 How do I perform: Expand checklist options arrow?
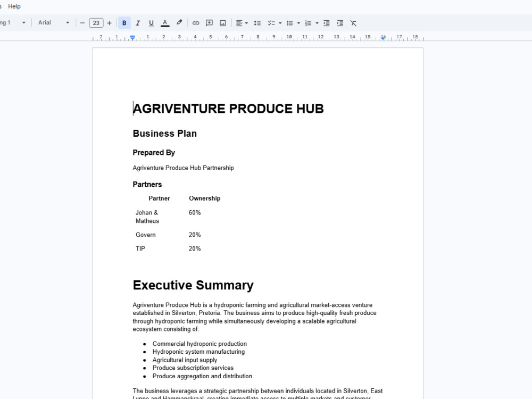280,23
